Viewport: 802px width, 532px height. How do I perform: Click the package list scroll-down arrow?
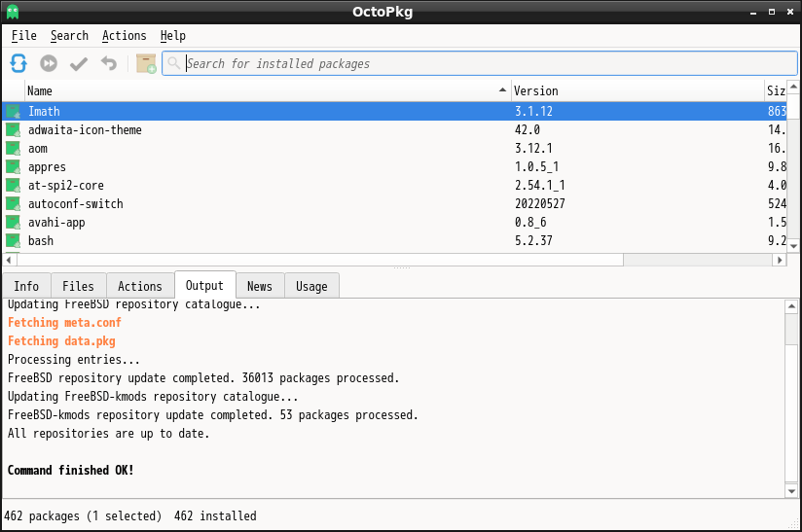[x=793, y=246]
